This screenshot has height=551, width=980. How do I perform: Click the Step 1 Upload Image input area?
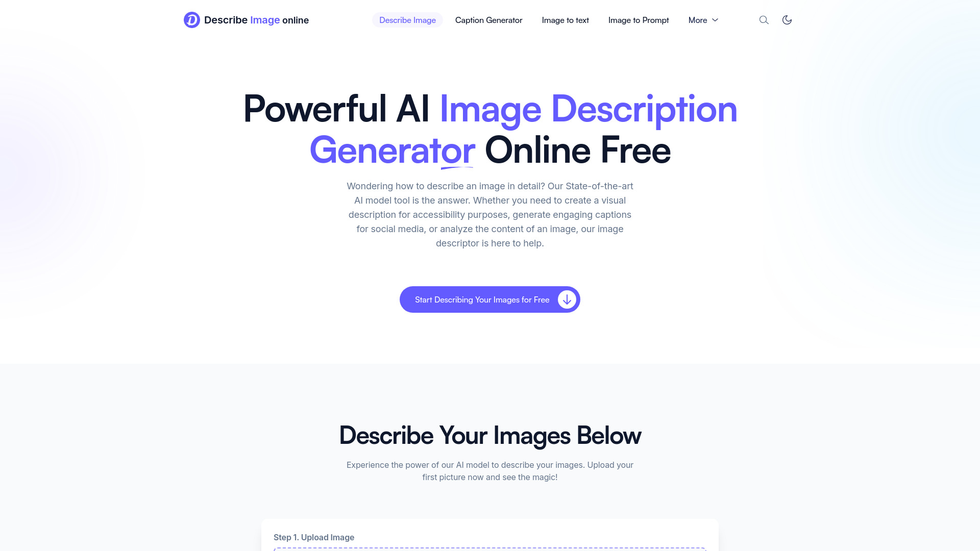coord(489,548)
